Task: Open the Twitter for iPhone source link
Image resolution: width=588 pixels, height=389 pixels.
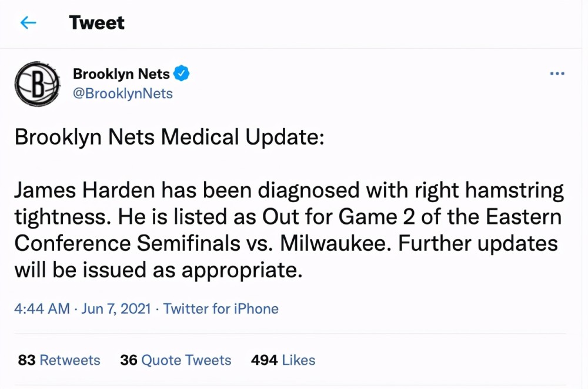Action: (x=221, y=309)
